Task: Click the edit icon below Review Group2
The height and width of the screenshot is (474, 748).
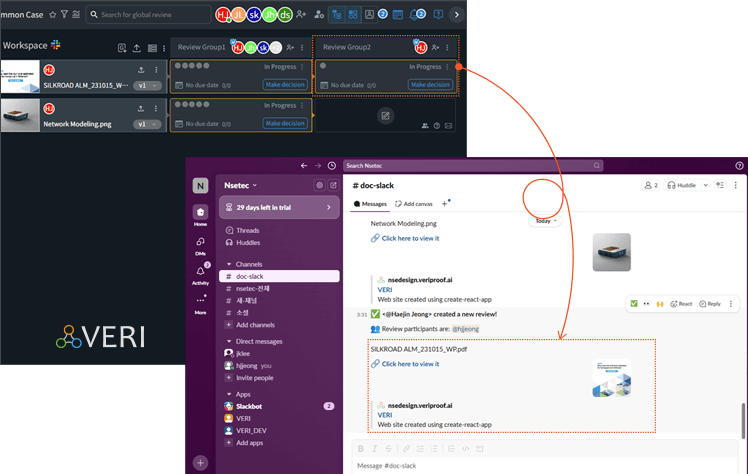Action: 385,115
